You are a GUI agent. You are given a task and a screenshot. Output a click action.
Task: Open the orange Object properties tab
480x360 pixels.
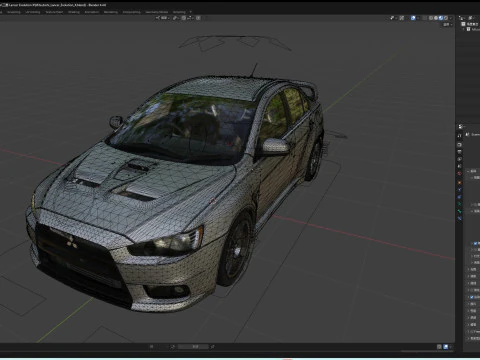tap(460, 183)
